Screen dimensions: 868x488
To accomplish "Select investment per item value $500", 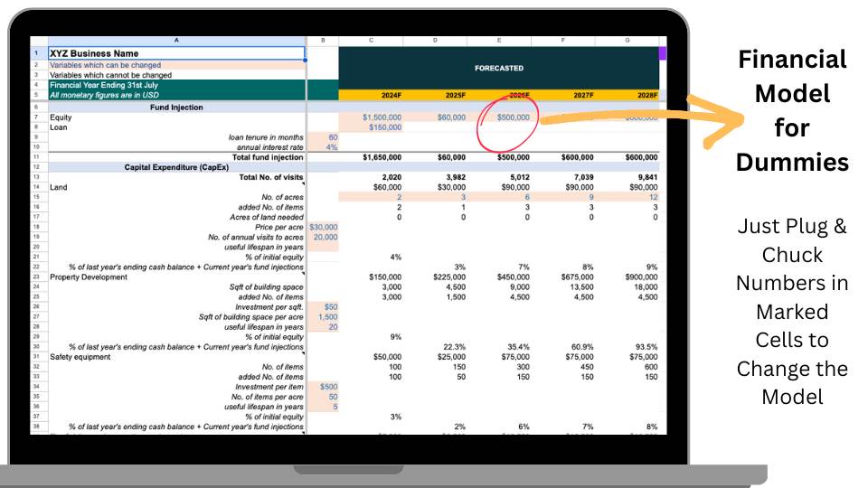I will click(x=329, y=387).
